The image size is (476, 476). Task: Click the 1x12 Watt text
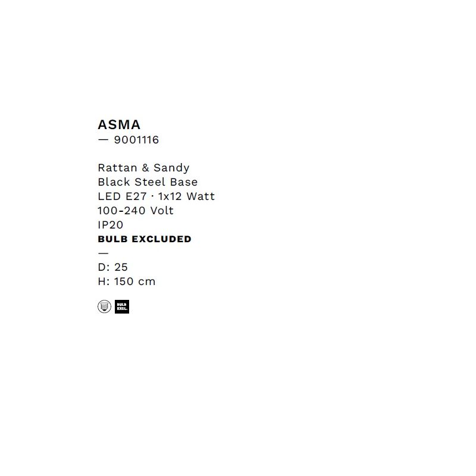click(x=186, y=196)
